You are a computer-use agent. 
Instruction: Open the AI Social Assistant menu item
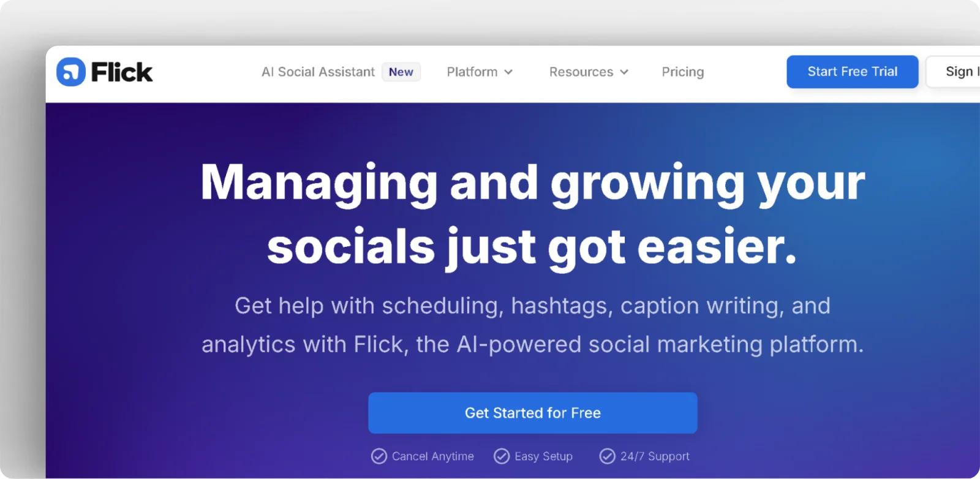coord(318,72)
